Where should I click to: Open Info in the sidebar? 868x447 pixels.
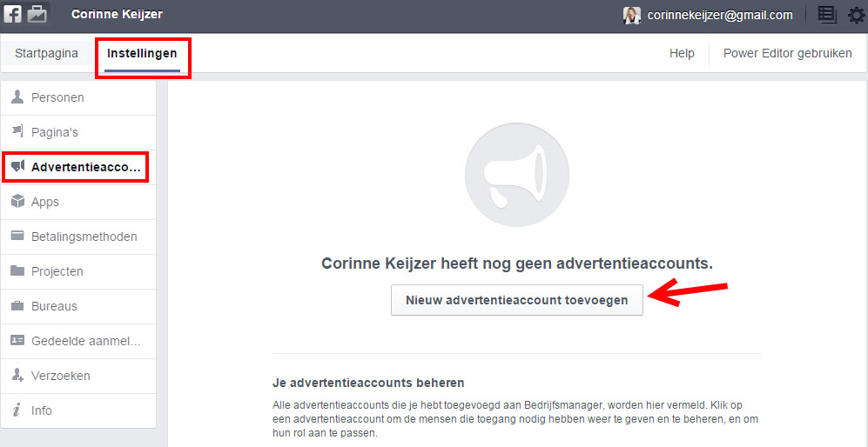point(78,411)
